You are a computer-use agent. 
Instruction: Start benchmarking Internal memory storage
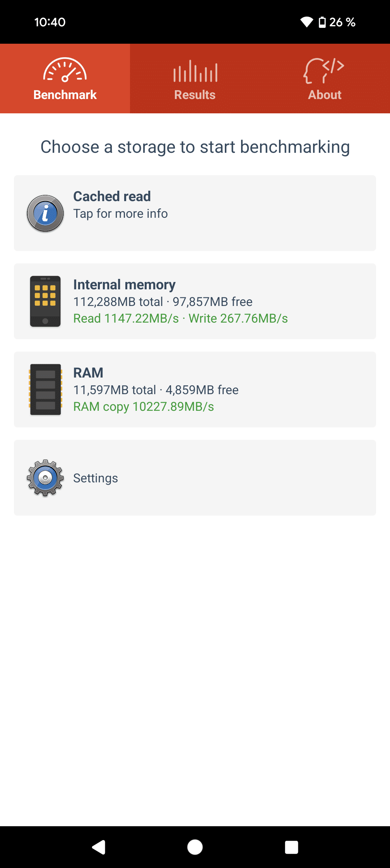click(195, 301)
